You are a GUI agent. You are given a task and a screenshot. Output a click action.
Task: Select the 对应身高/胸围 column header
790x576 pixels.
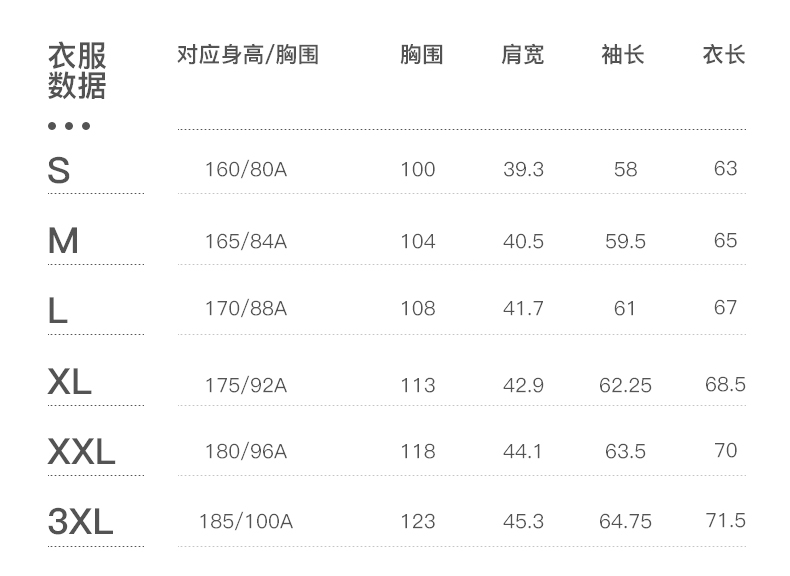(247, 55)
